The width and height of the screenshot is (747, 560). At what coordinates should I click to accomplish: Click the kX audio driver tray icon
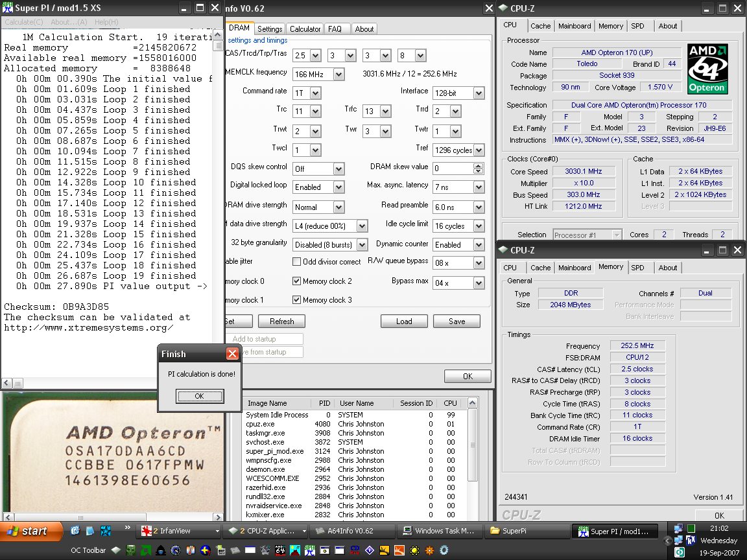(691, 540)
